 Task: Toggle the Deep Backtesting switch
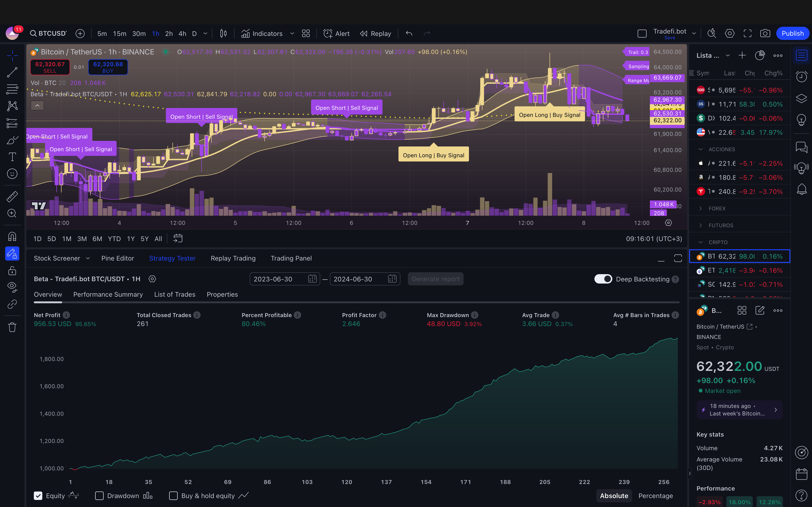click(x=603, y=279)
